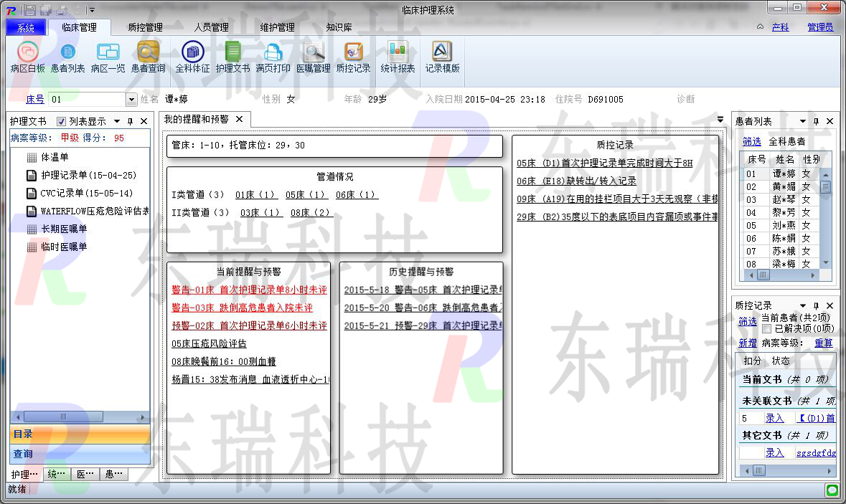
Task: Open warning 警告-01床 首次护理记录单8小时未评
Action: 249,290
